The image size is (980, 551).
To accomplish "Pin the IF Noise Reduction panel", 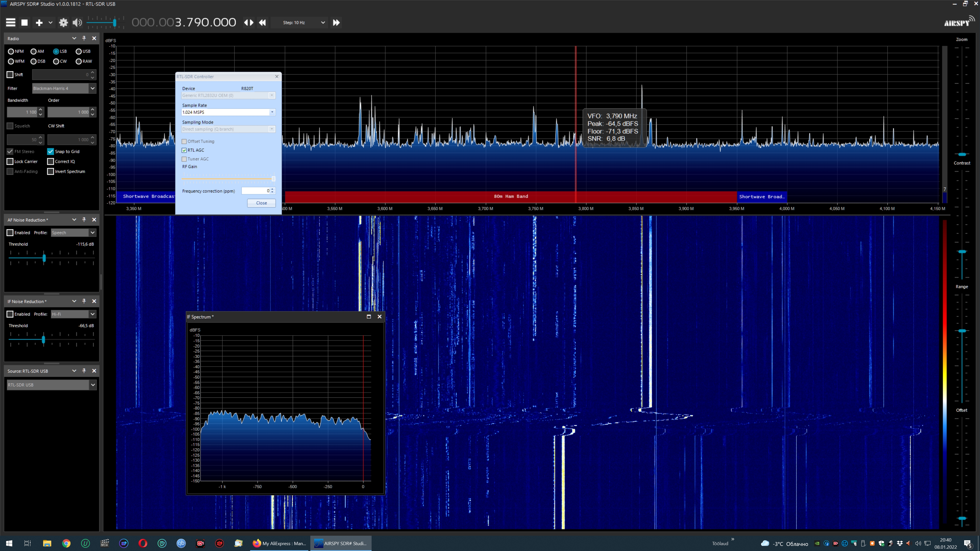I will [x=84, y=301].
